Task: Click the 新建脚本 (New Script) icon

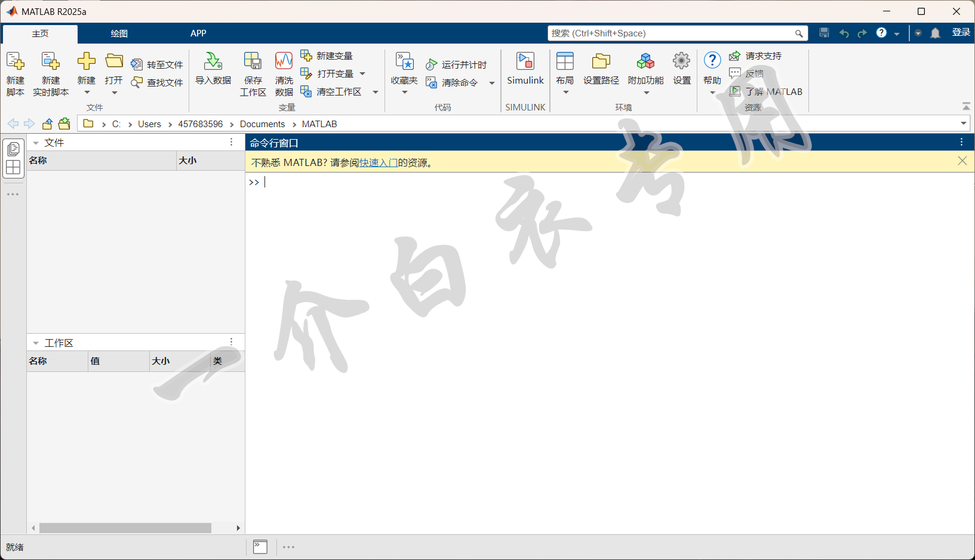Action: (16, 61)
